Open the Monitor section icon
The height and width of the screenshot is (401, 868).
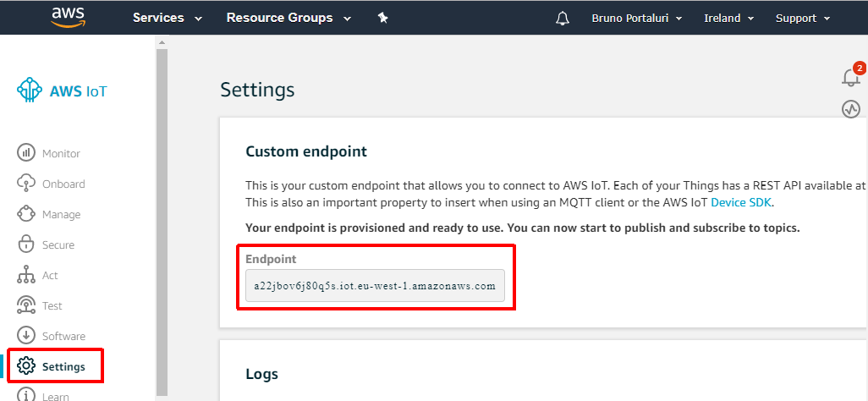tap(26, 153)
